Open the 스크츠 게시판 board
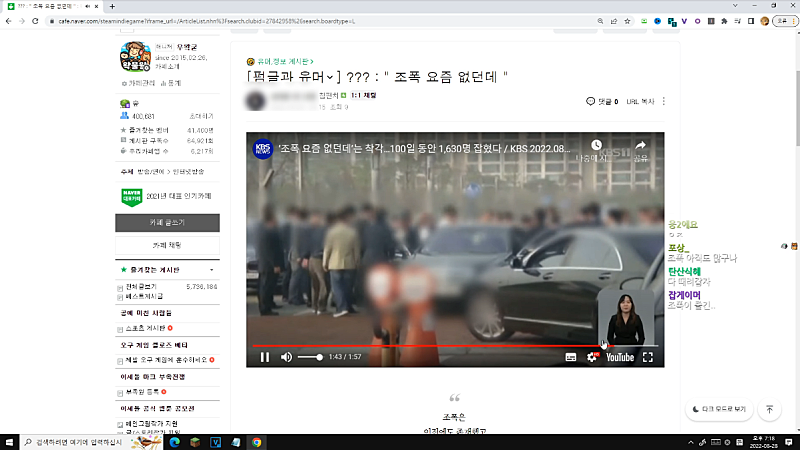This screenshot has height=450, width=800. pyautogui.click(x=145, y=328)
